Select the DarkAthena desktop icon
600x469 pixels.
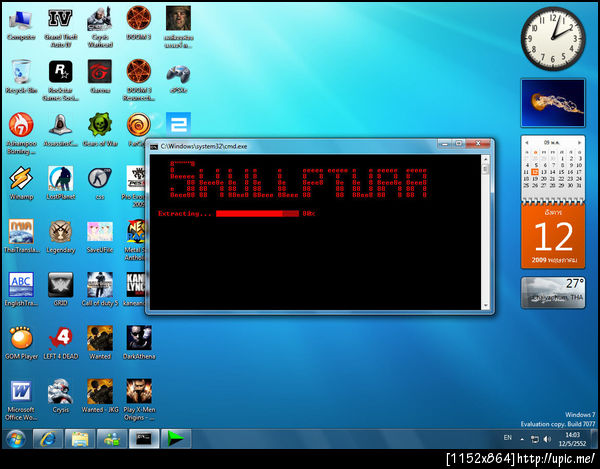tap(139, 342)
